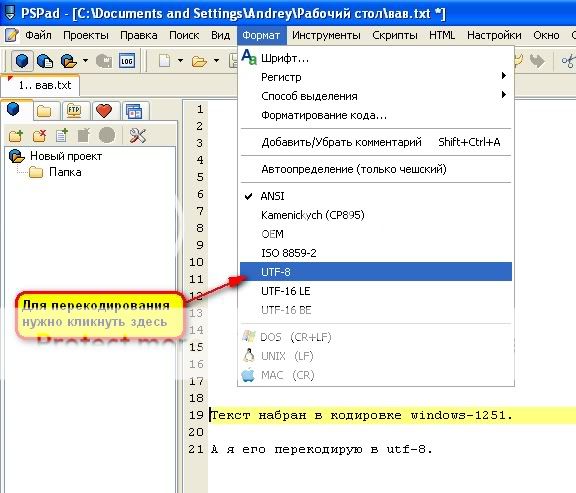The image size is (576, 493).
Task: Open the HTML menu
Action: pyautogui.click(x=442, y=35)
